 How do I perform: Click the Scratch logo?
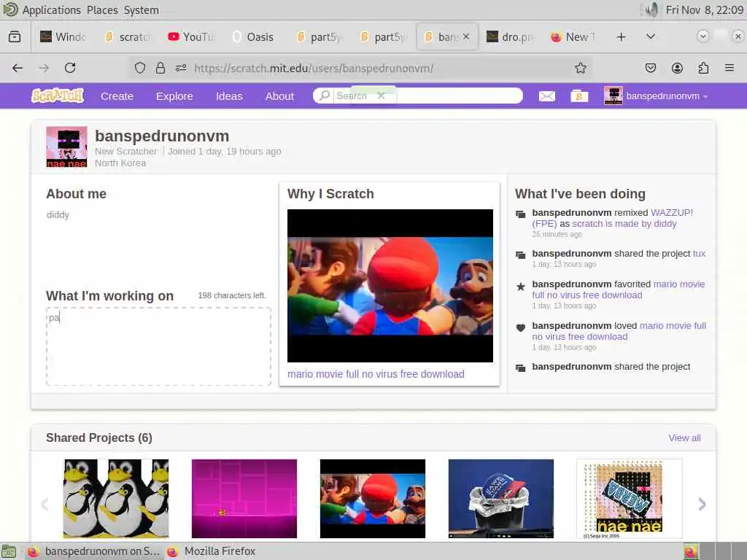pyautogui.click(x=58, y=96)
